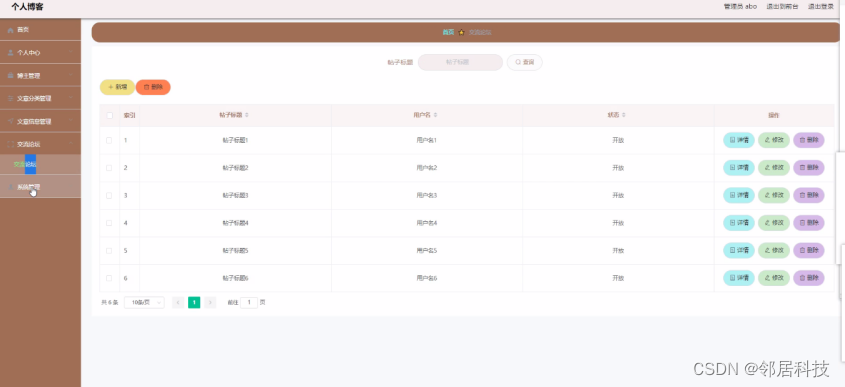The height and width of the screenshot is (387, 845).
Task: Sort by the 状态 column arrows
Action: (624, 115)
